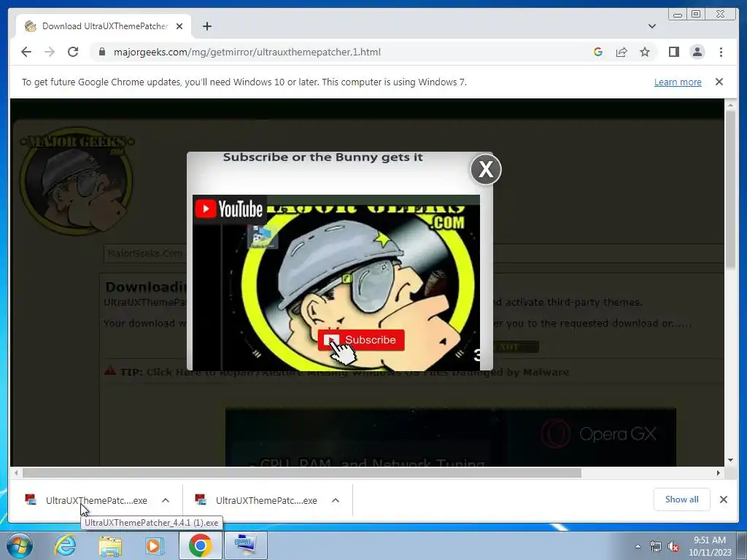
Task: Click the MajorGeeks video thumbnail
Action: 336,282
